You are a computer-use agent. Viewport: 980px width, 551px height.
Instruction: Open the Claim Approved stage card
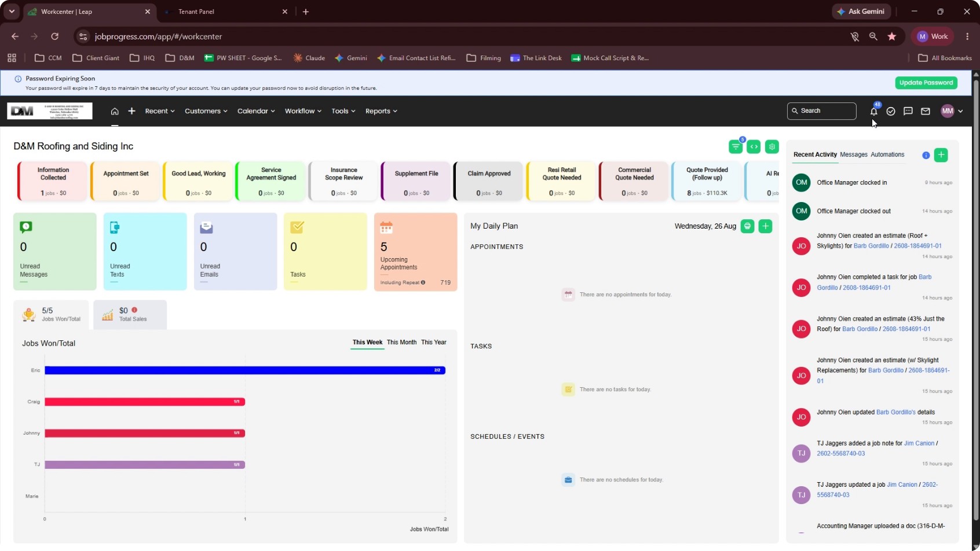[x=489, y=181]
